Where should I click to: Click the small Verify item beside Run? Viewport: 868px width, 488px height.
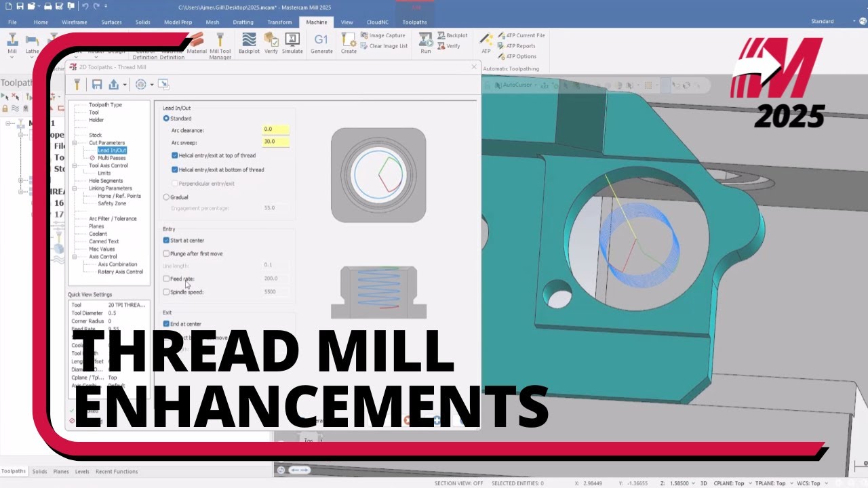449,46
